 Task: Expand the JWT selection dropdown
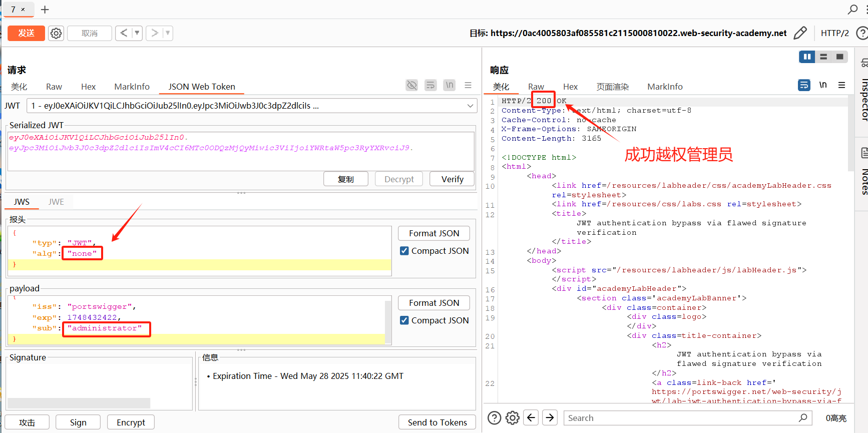(470, 106)
